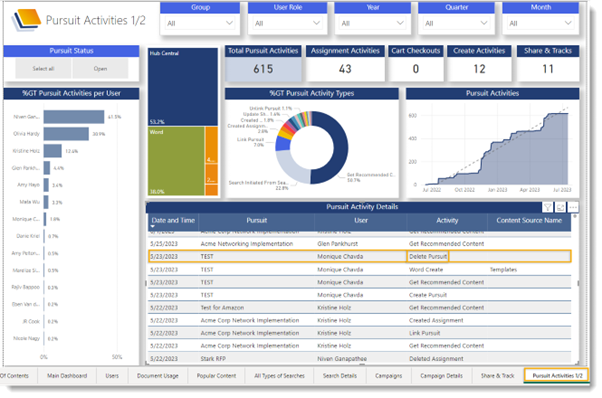
Task: Click the Create Activities 12 card
Action: 479,63
